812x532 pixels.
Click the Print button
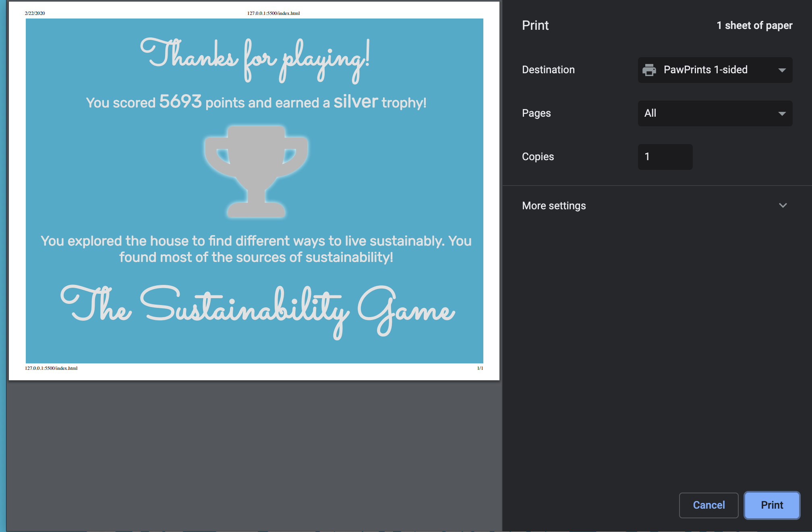click(x=771, y=505)
